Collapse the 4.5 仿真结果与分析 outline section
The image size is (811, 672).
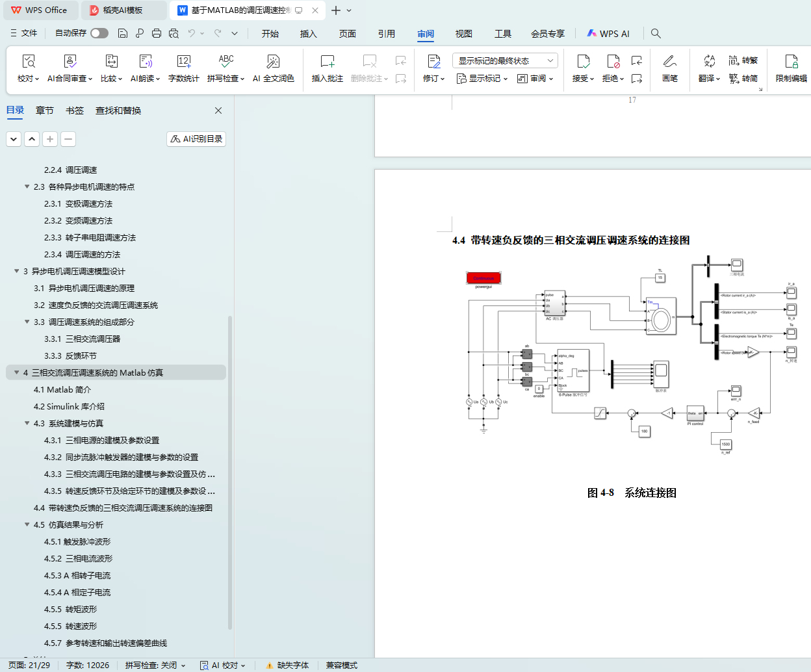(27, 524)
